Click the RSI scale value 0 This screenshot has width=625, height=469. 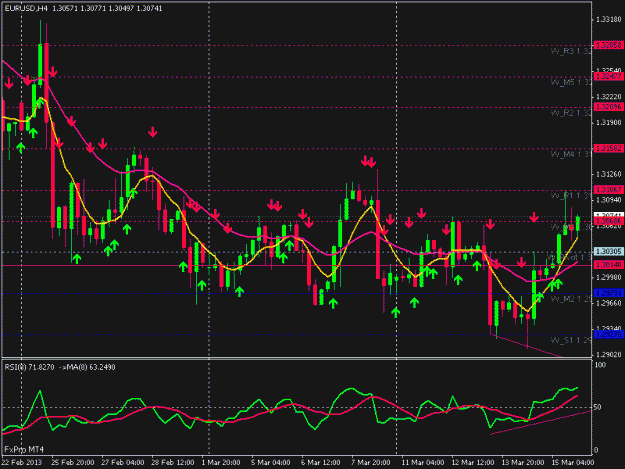tap(596, 450)
